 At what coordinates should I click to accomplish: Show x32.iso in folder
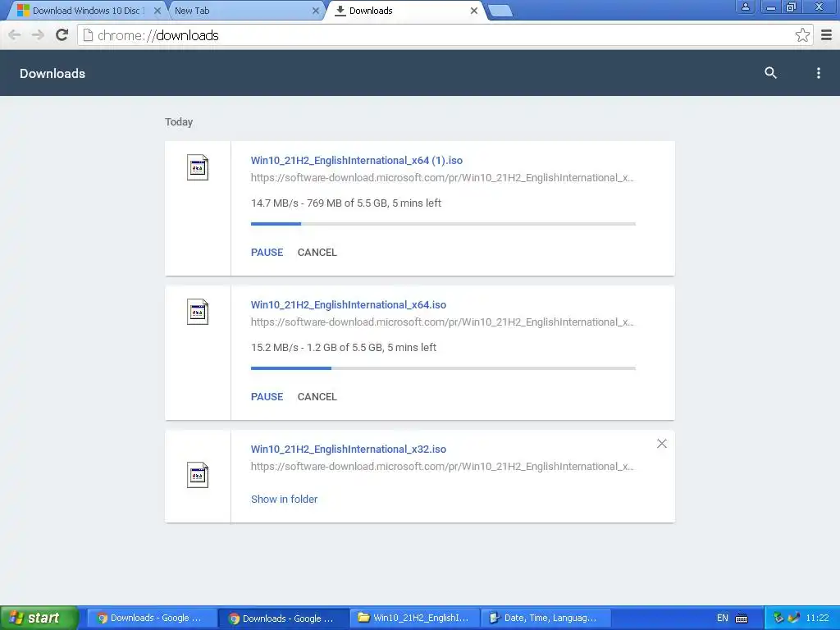[284, 500]
